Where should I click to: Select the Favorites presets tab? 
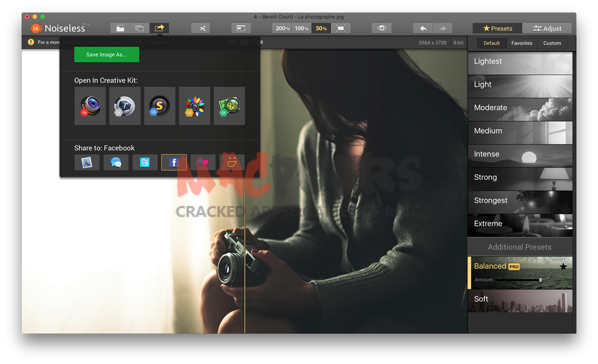point(521,43)
